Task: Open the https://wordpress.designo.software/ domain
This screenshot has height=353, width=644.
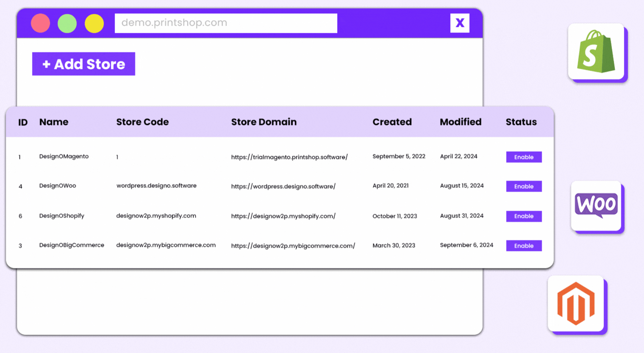Action: click(x=283, y=186)
